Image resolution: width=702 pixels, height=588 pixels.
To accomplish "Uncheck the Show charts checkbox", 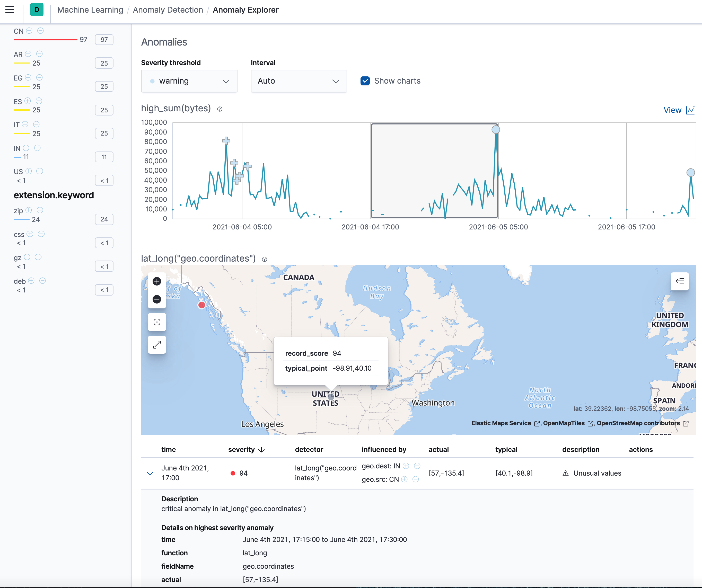I will (365, 81).
